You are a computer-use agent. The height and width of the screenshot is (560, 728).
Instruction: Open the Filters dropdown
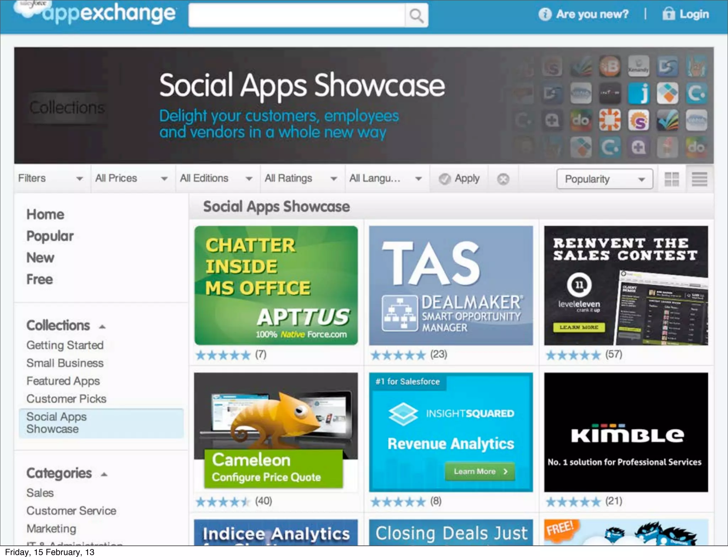[x=52, y=178]
